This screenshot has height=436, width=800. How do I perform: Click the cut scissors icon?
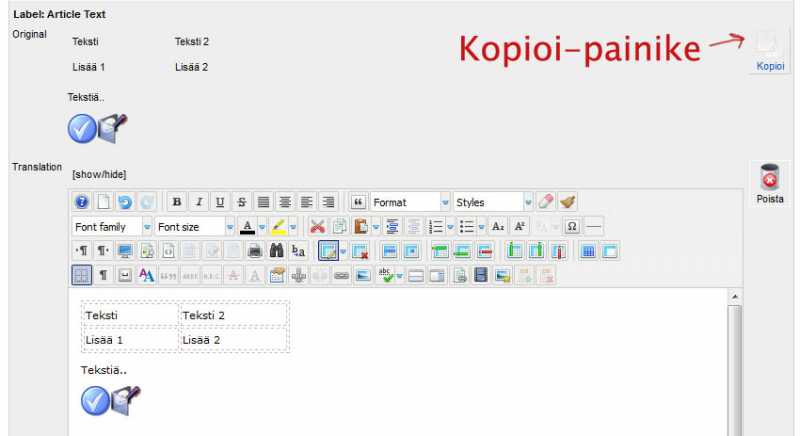point(317,227)
